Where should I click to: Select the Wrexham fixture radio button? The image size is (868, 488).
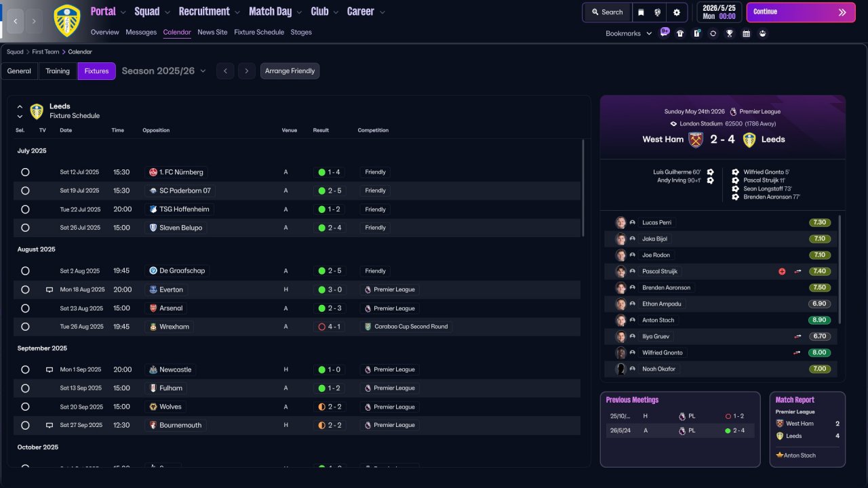(x=25, y=327)
